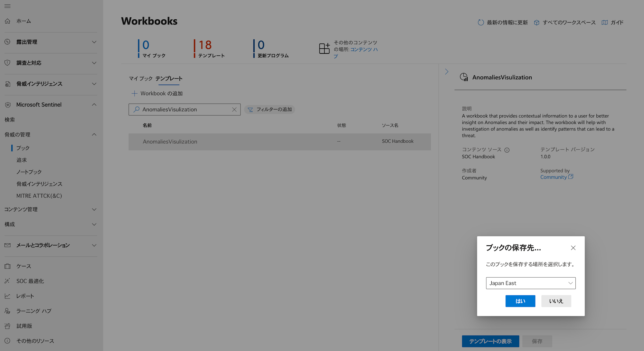Screen dimensions: 644x351
Task: Click the フィルターの追加 button
Action: click(x=270, y=109)
